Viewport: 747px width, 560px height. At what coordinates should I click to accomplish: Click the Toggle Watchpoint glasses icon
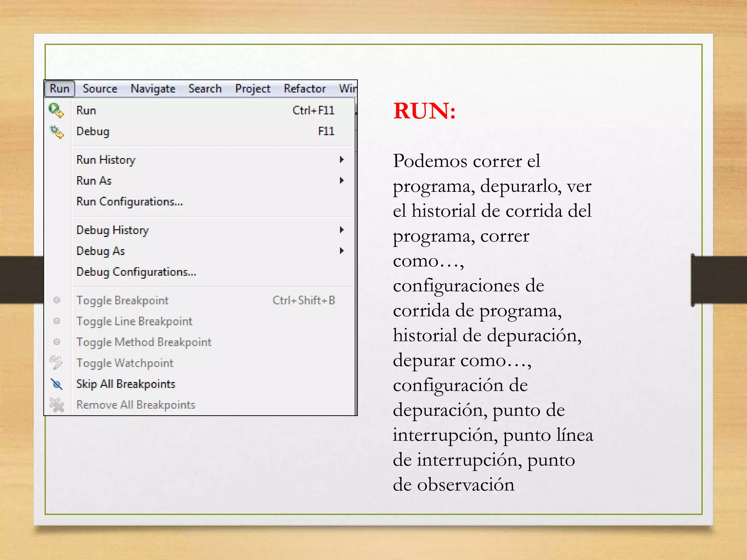(56, 362)
